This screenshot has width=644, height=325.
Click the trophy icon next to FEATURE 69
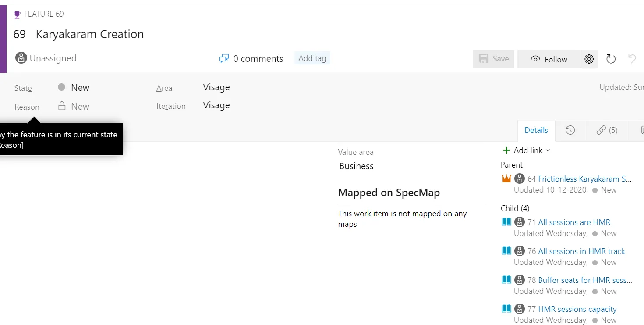(17, 14)
